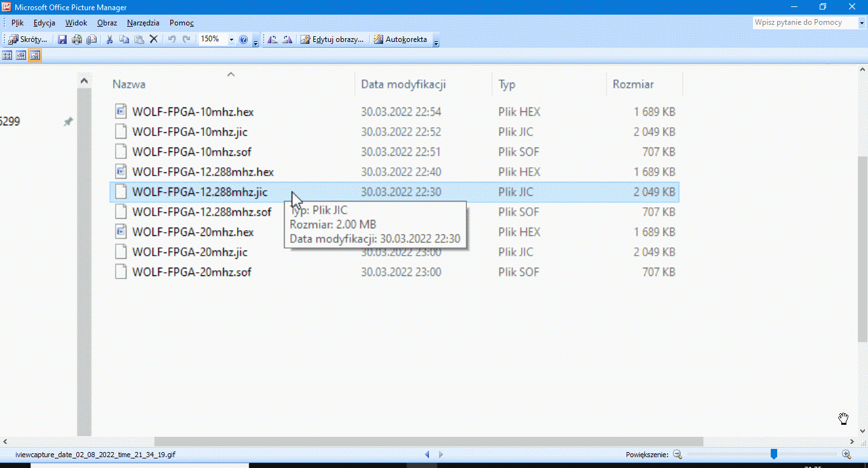
Task: Switch to Filmstrip view
Action: 21,56
